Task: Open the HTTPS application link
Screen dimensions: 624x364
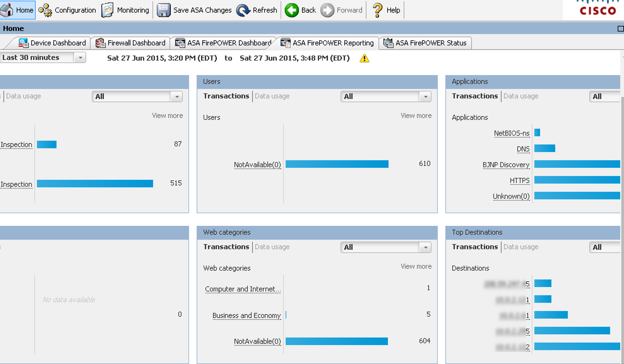Action: [520, 180]
